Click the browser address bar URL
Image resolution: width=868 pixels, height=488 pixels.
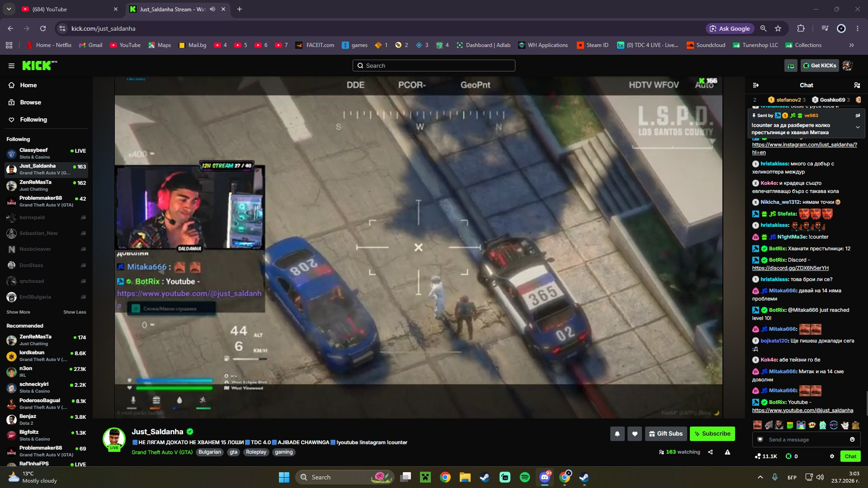[104, 28]
